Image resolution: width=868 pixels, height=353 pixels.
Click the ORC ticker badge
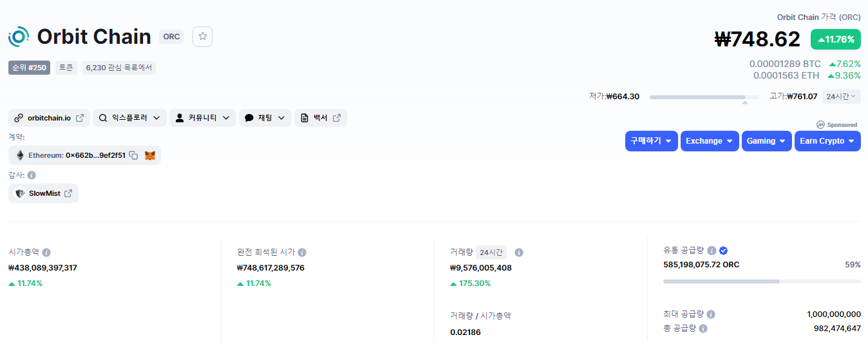[171, 37]
